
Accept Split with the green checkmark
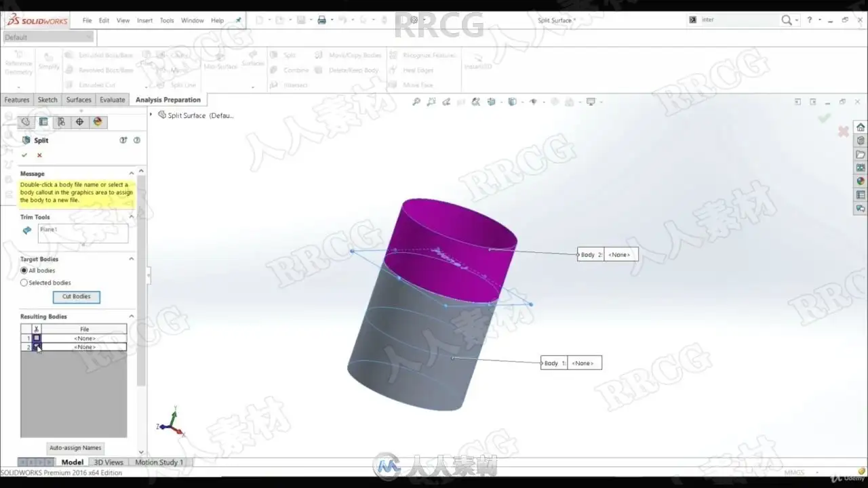point(24,155)
